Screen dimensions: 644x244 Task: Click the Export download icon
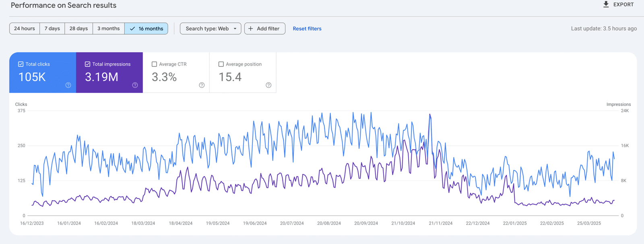[x=606, y=4]
